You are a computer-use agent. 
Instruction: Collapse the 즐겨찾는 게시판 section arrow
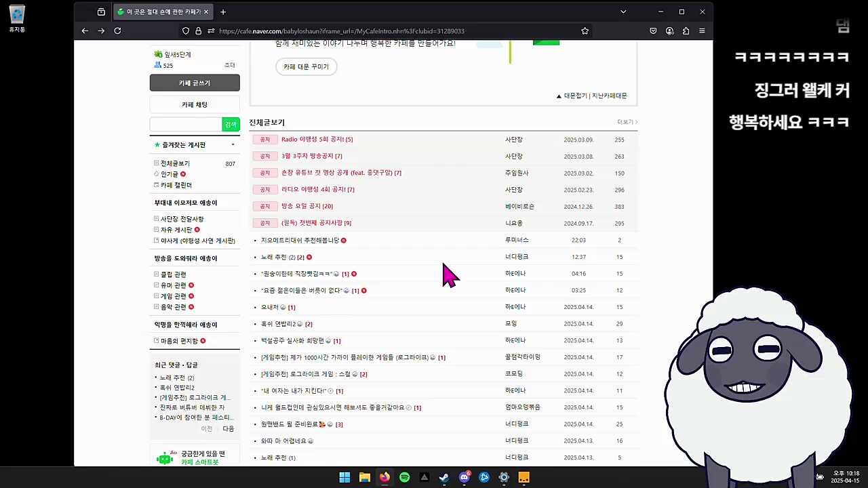pos(233,145)
